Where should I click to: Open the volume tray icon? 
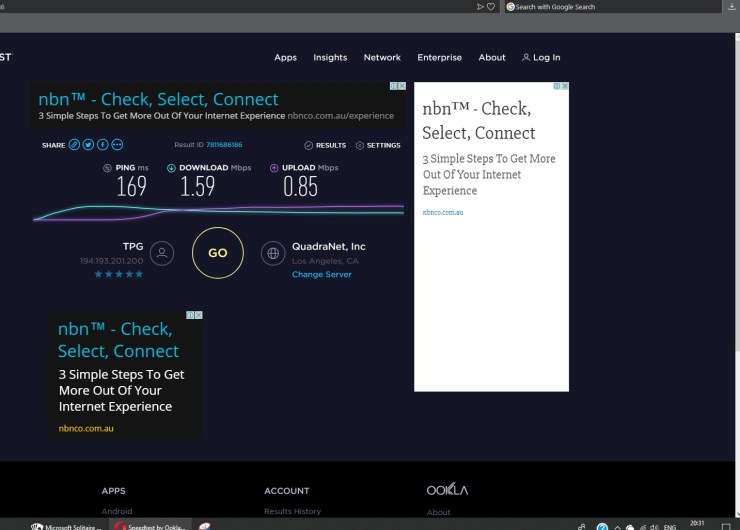pyautogui.click(x=654, y=527)
